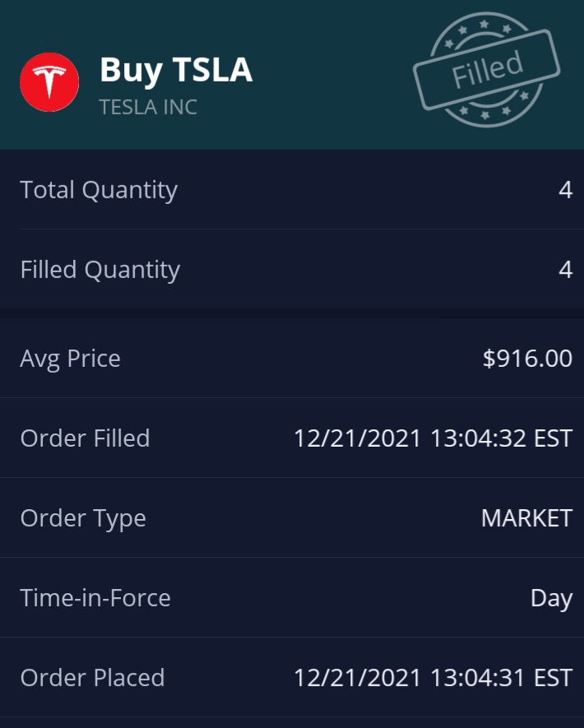This screenshot has width=584, height=728.
Task: Click the Filled Quantity value 4
Action: pyautogui.click(x=565, y=270)
